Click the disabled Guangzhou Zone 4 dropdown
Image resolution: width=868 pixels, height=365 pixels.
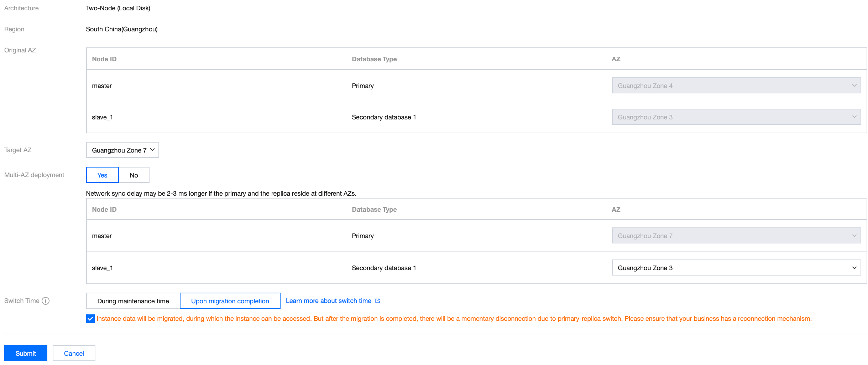point(736,86)
